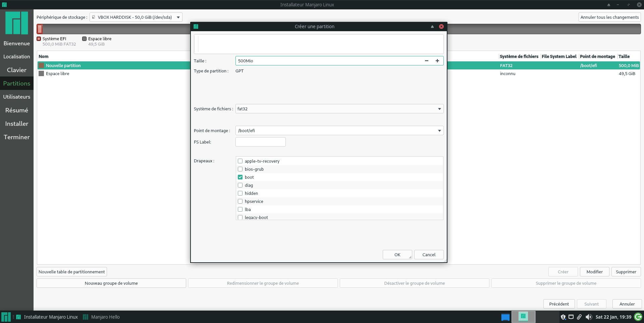Image resolution: width=644 pixels, height=323 pixels.
Task: Check the bios-grub flag
Action: 240,169
